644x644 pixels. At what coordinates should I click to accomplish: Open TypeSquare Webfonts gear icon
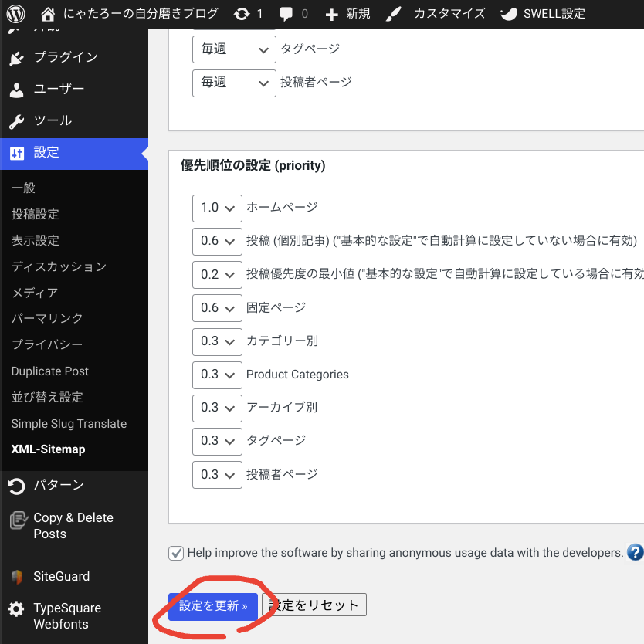[x=16, y=609]
